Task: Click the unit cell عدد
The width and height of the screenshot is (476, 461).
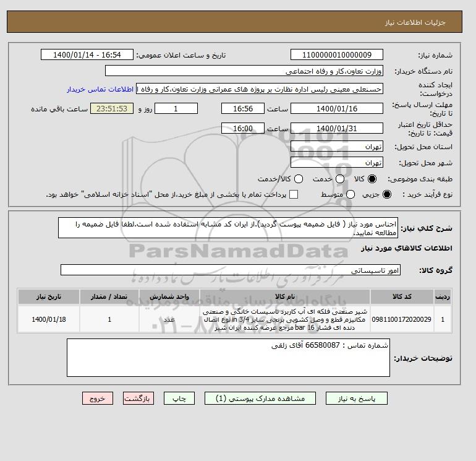Action: coord(169,319)
